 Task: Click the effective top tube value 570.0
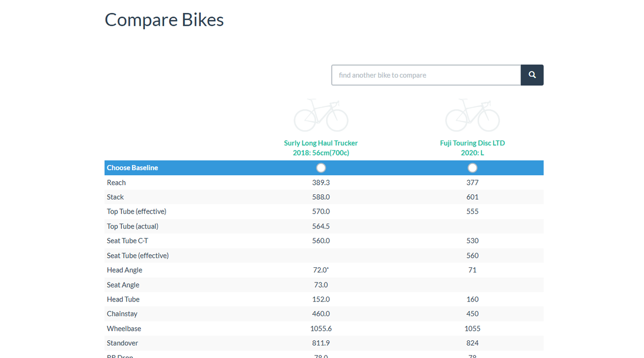click(321, 211)
